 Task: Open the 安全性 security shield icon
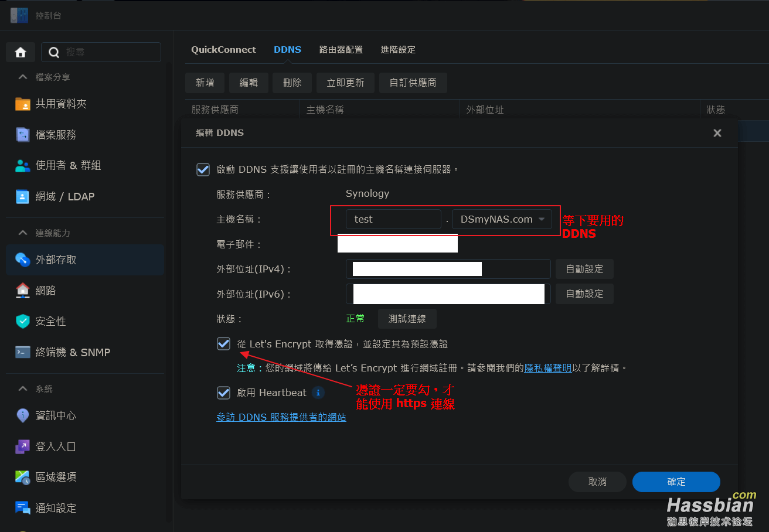[x=22, y=322]
